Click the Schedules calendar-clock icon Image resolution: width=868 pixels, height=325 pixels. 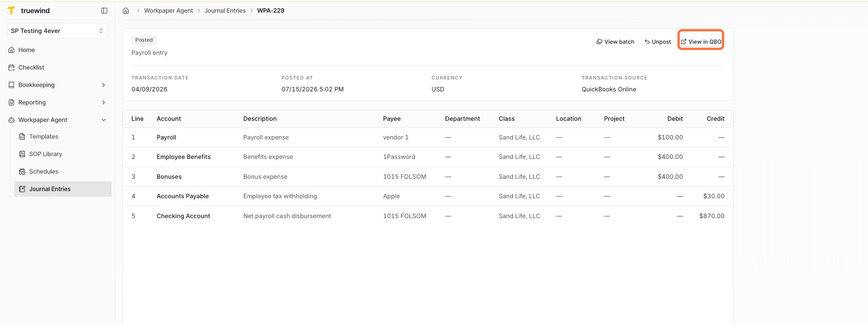coord(22,172)
